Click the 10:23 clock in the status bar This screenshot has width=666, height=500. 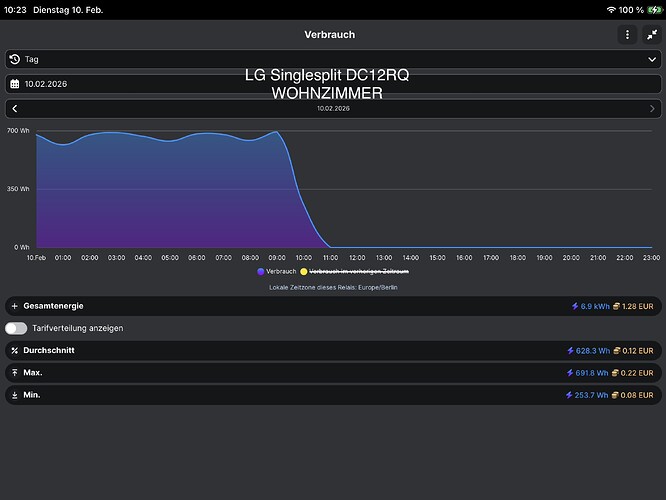[15, 10]
